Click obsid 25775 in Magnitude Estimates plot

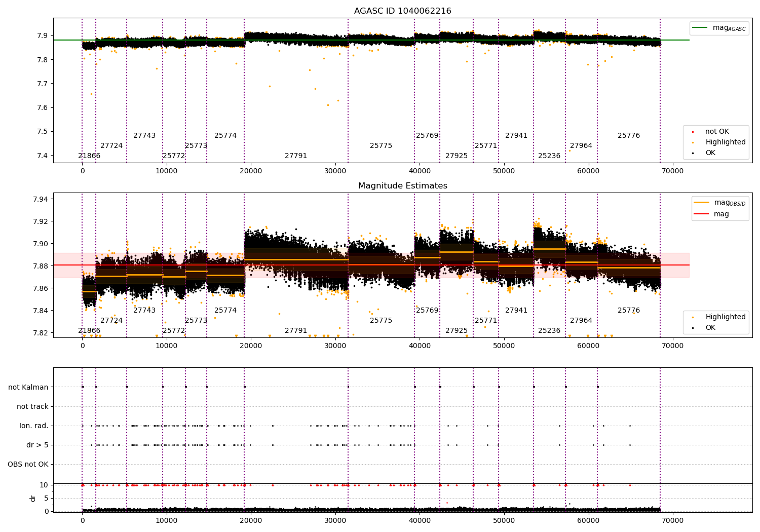click(381, 321)
